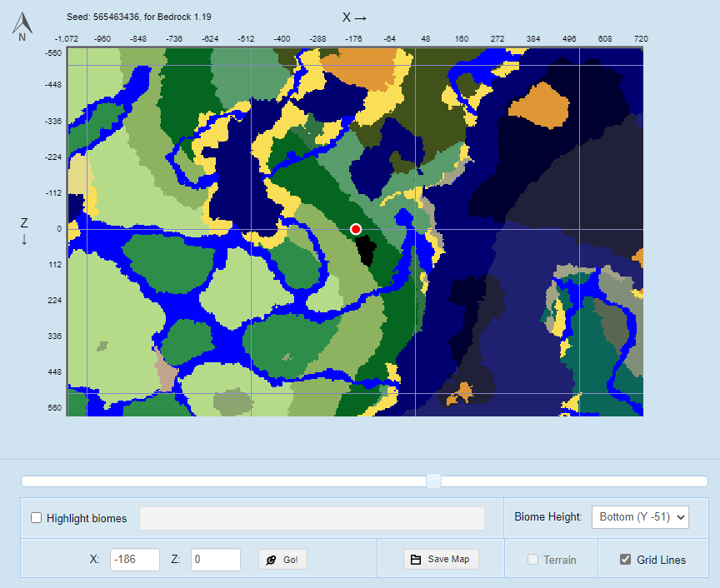Disable the Grid Lines checkbox
The image size is (720, 588).
(x=626, y=560)
